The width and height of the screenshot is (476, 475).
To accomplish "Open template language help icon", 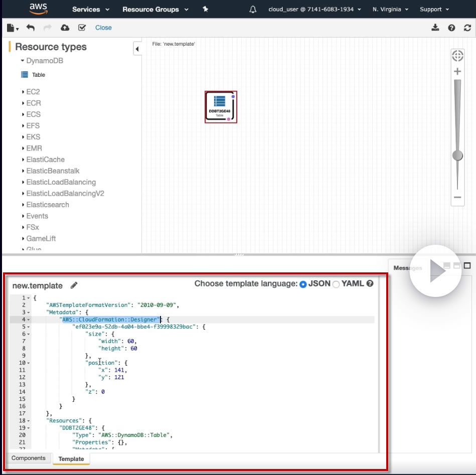I will (x=370, y=283).
